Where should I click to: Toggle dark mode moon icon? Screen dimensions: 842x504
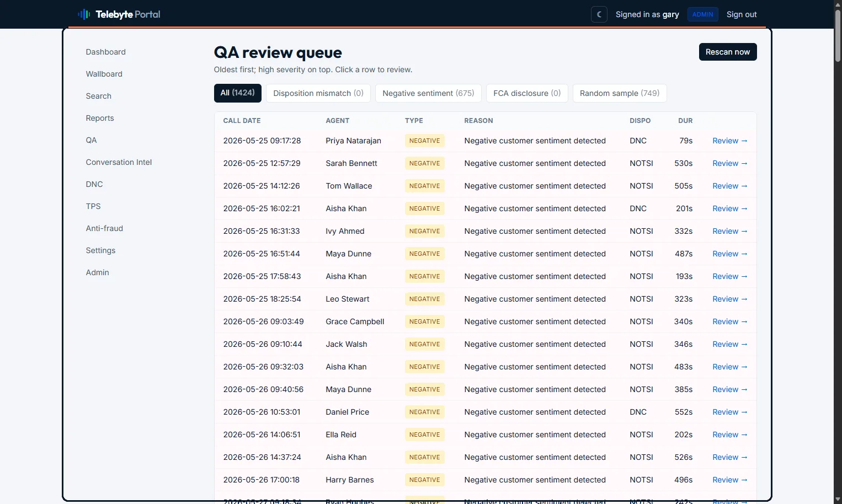click(x=599, y=14)
